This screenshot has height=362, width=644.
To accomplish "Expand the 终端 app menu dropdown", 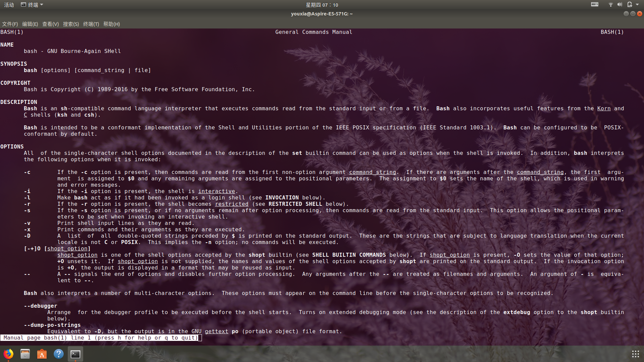I will [32, 5].
